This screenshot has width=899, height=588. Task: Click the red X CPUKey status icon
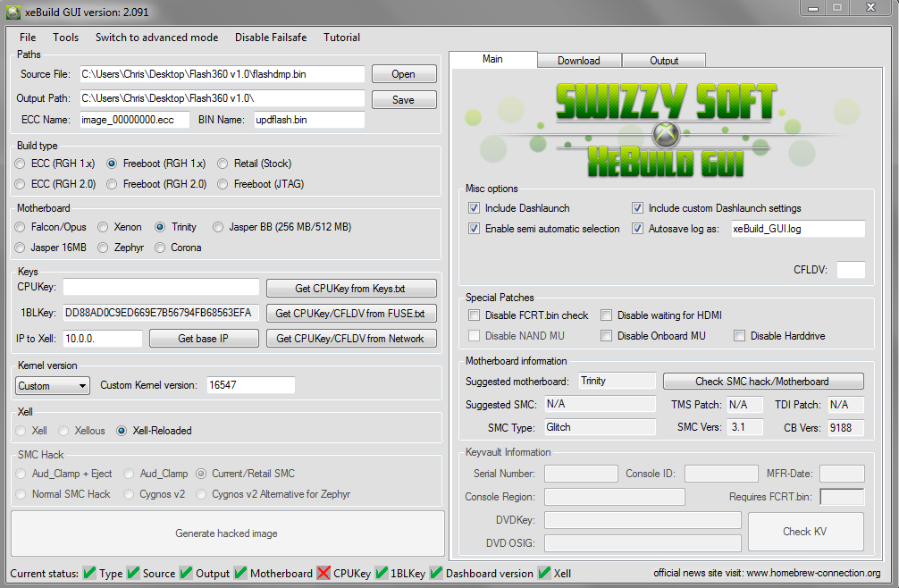pyautogui.click(x=323, y=573)
